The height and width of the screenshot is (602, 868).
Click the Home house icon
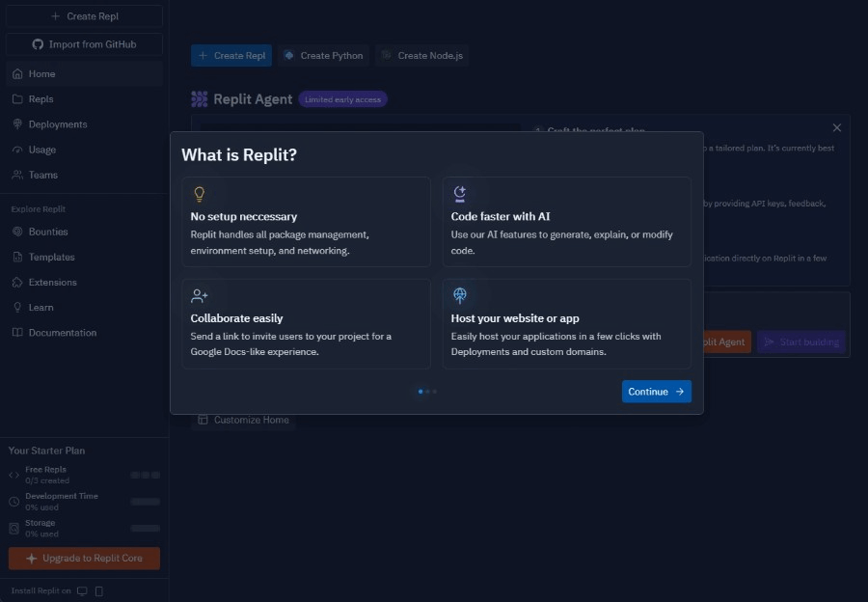(x=17, y=73)
